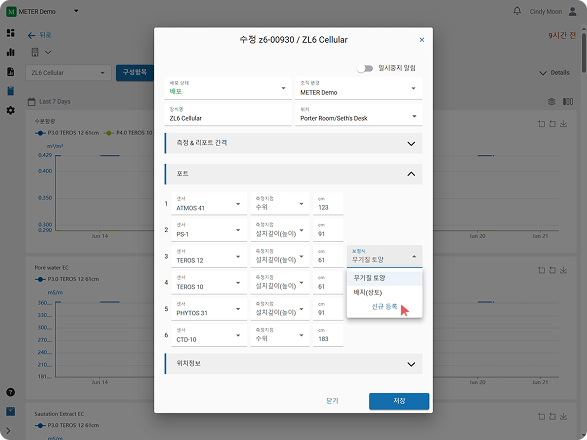Toggle P3.0 TEROS 12 legend in 수분함량 chart
The image size is (587, 440).
(x=67, y=133)
